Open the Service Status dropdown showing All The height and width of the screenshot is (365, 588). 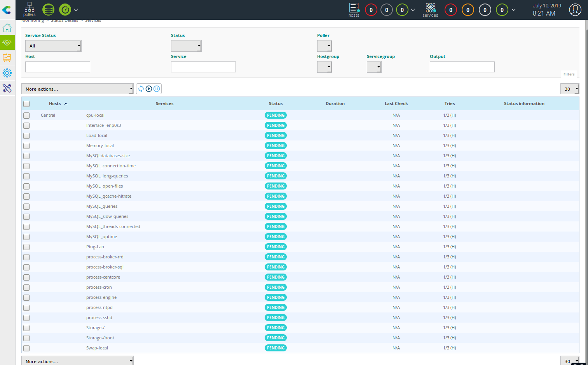53,46
